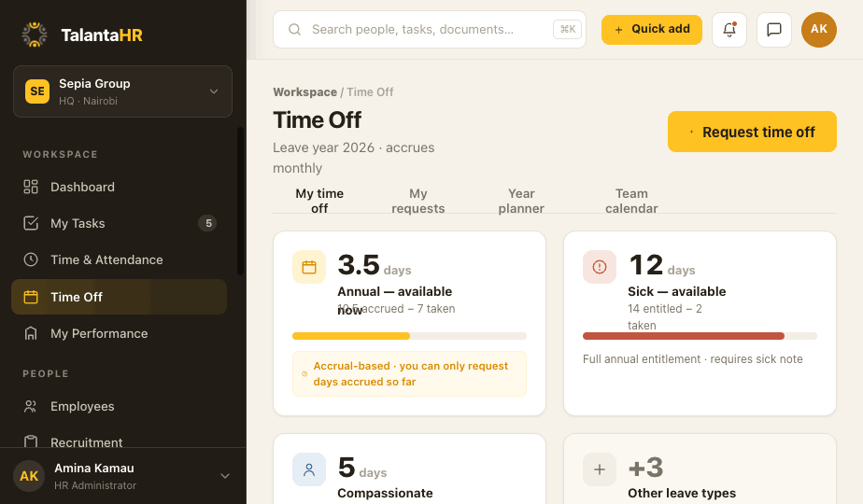Click the HQ · Nairobi location text
The image size is (863, 504).
[x=88, y=101]
